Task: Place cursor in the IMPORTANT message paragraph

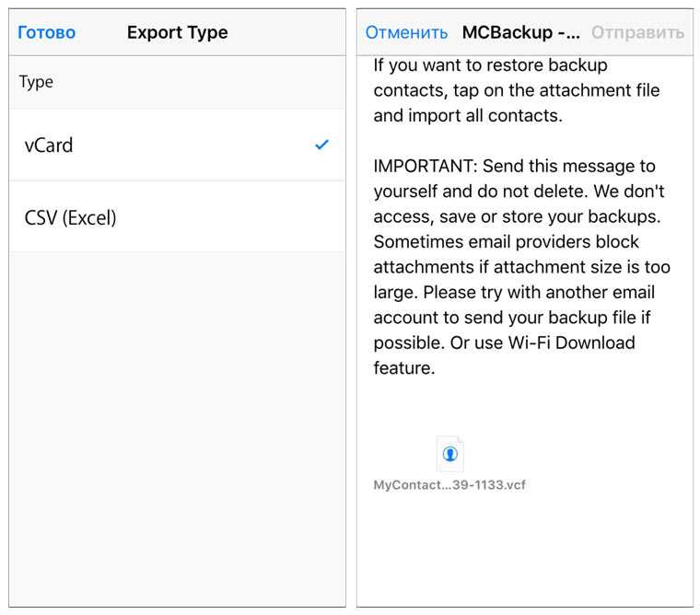Action: click(x=522, y=267)
